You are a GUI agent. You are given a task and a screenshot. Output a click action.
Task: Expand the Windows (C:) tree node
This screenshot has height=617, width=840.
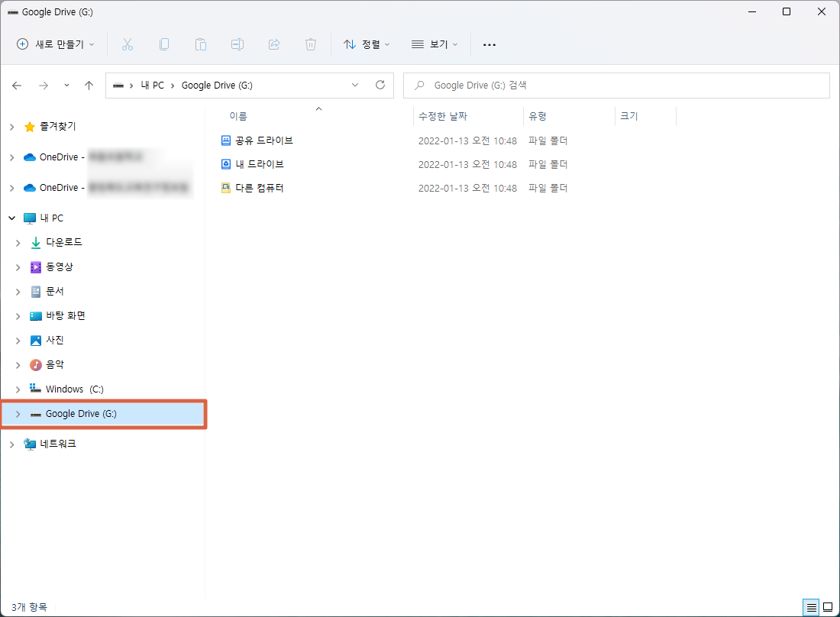click(18, 389)
